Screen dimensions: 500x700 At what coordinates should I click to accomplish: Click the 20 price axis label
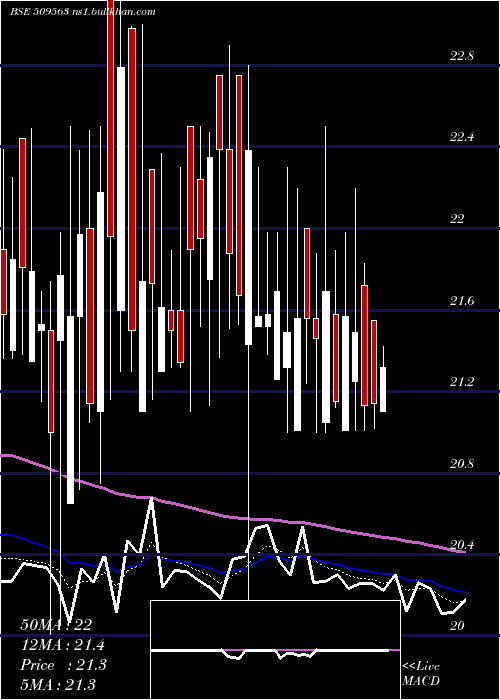(456, 626)
